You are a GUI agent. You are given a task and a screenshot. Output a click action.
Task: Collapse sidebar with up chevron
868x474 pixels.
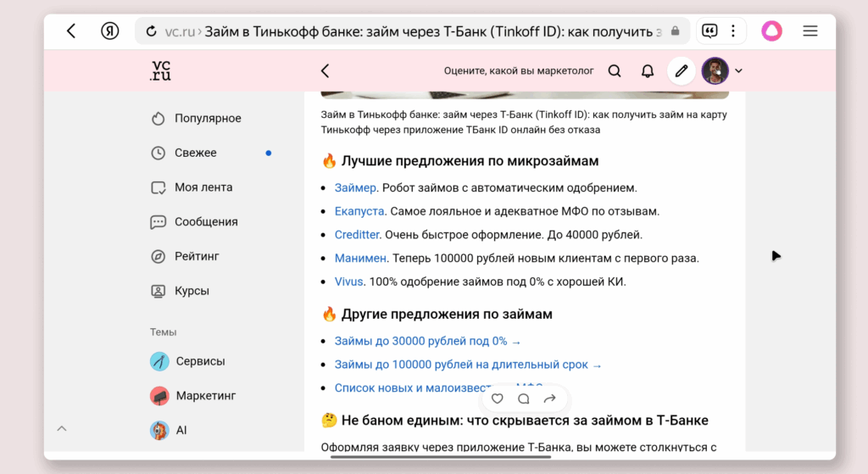(62, 429)
